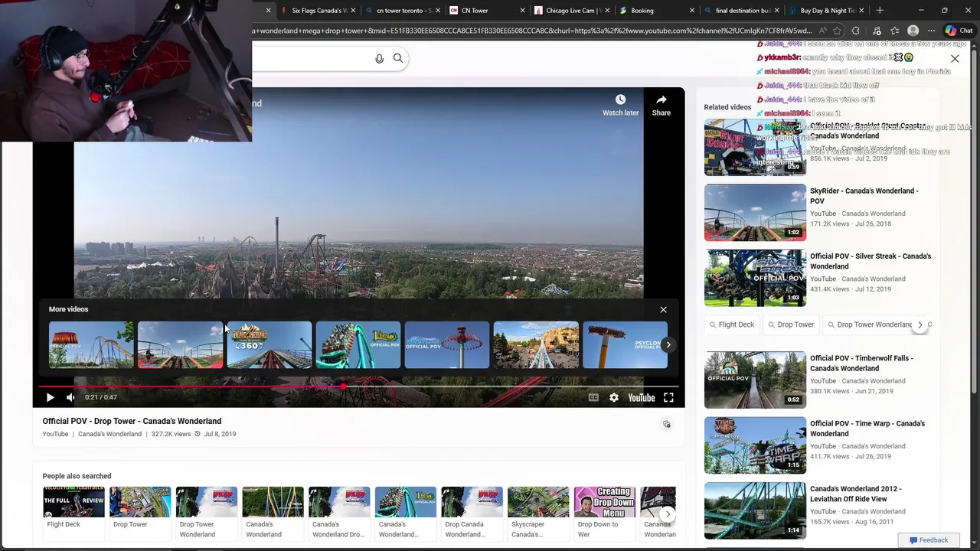This screenshot has height=551, width=980.
Task: Switch to the Chicago Live Cam tab
Action: 570,11
